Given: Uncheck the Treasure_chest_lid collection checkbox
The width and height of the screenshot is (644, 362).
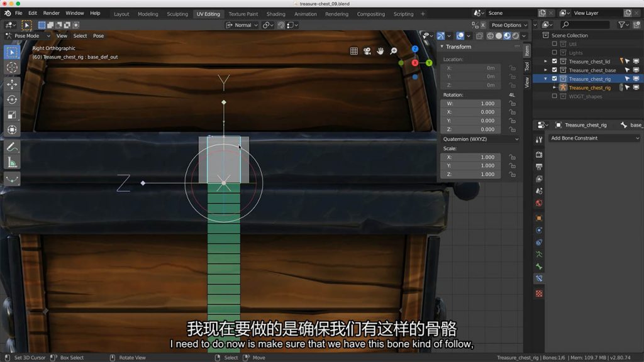Looking at the screenshot, I should (554, 62).
